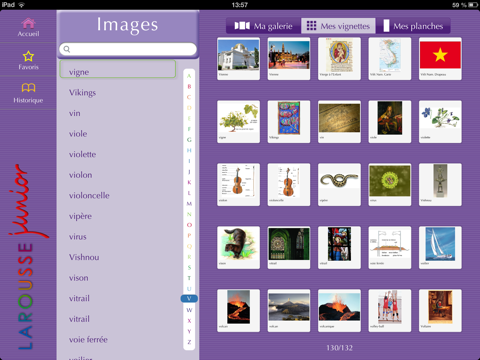Go to Accueil home icon

[28, 23]
